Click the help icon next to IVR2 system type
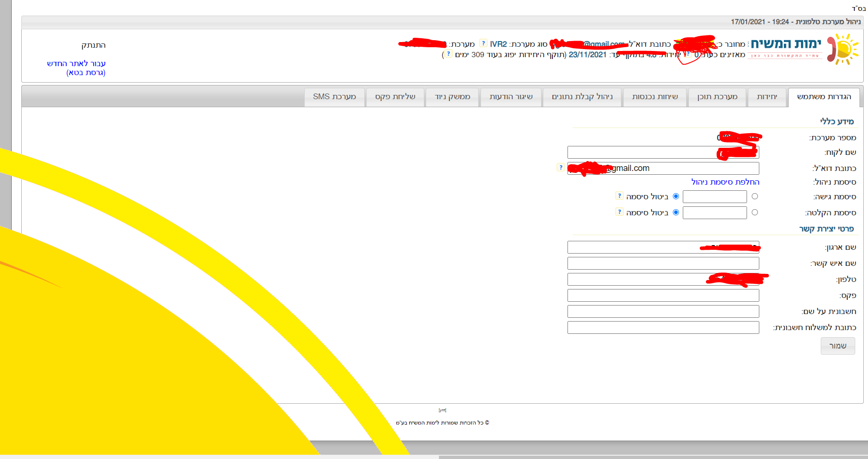This screenshot has height=459, width=868. click(x=483, y=43)
